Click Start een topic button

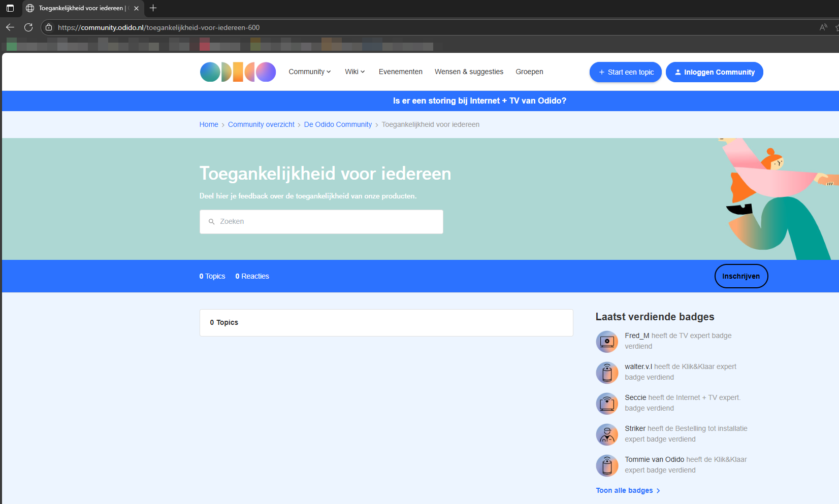coord(626,72)
